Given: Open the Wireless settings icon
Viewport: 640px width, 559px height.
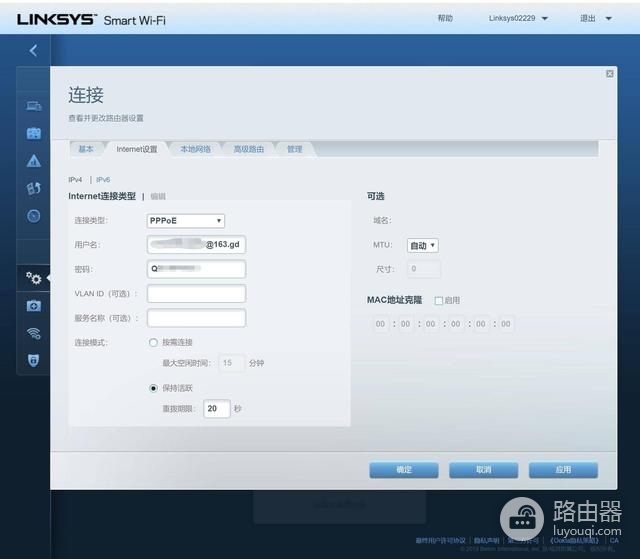Looking at the screenshot, I should pos(33,333).
